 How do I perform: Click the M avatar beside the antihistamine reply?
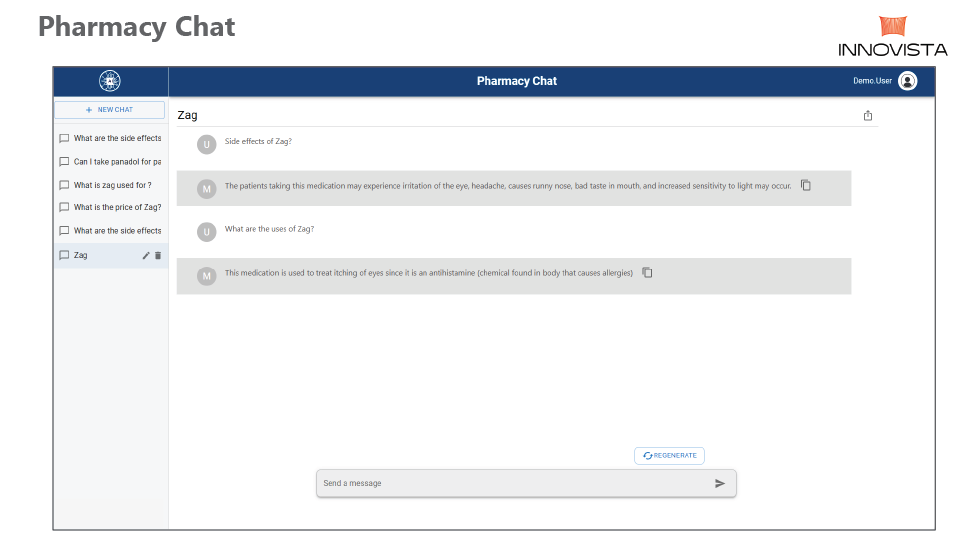pyautogui.click(x=207, y=275)
